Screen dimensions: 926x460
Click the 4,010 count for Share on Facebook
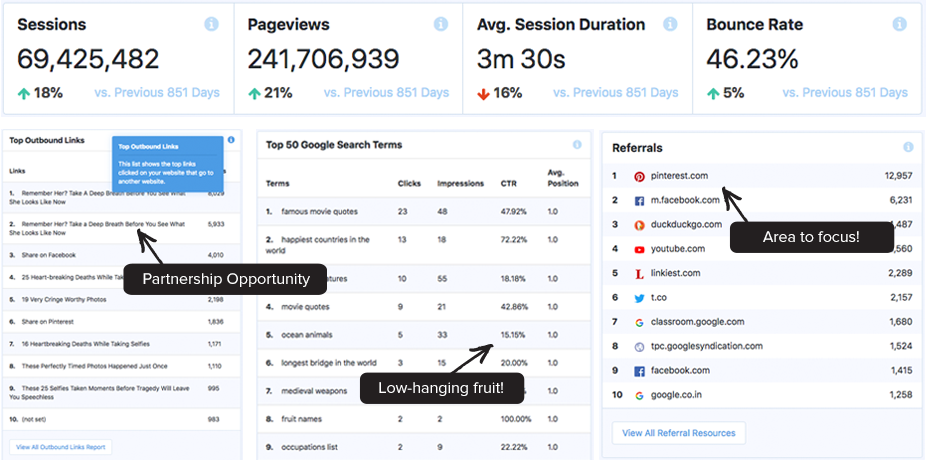pyautogui.click(x=216, y=255)
